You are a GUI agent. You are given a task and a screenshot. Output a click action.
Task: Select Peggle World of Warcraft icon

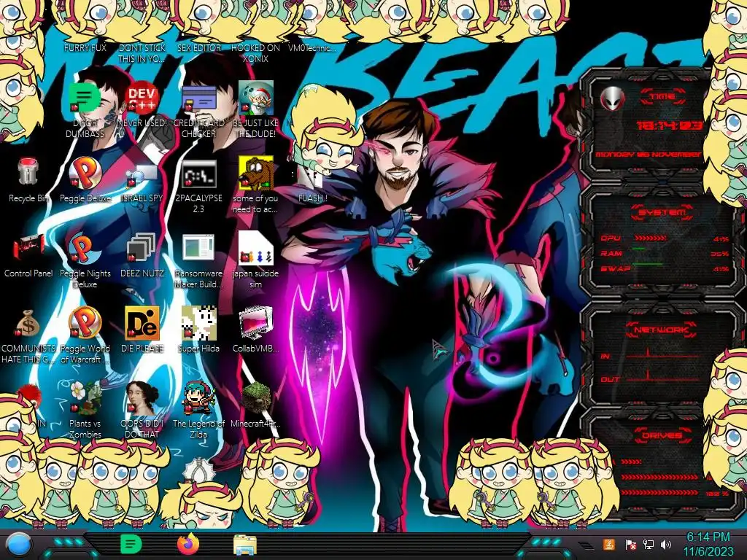[x=85, y=322]
